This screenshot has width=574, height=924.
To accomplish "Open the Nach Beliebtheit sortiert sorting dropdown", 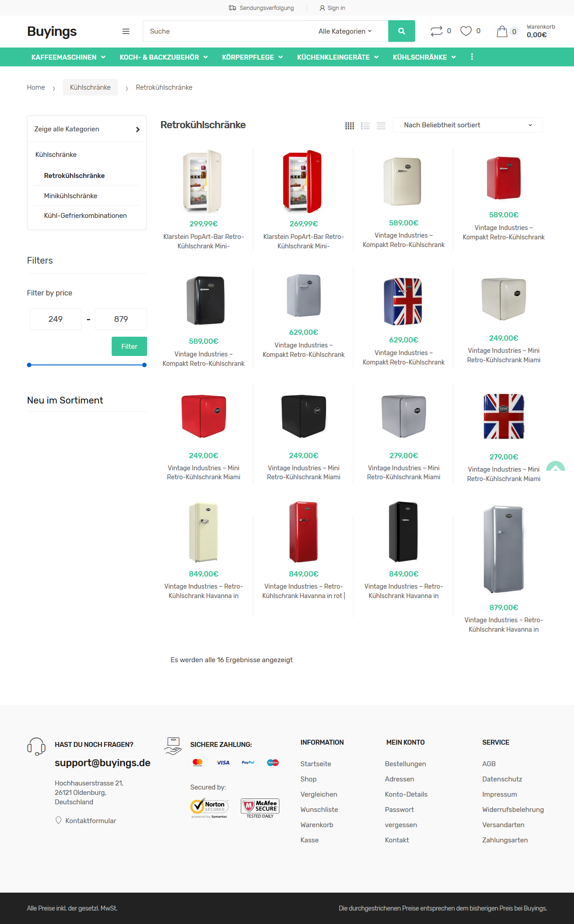I will (x=468, y=125).
